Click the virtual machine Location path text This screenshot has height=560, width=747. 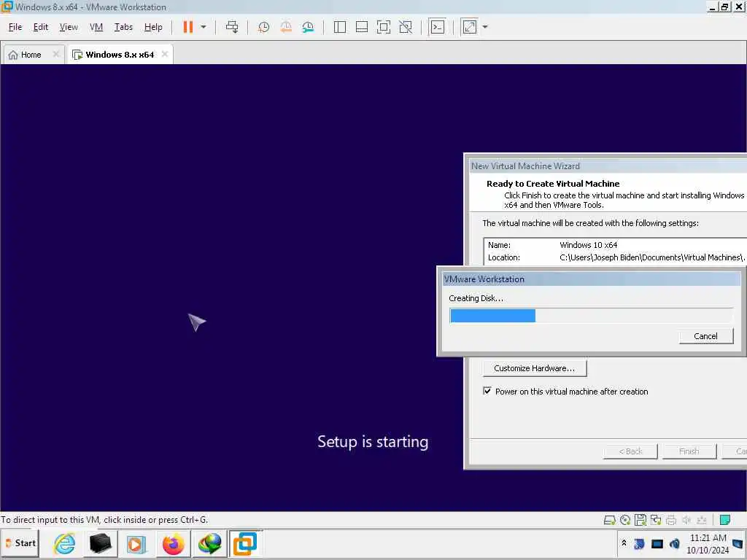pyautogui.click(x=651, y=257)
